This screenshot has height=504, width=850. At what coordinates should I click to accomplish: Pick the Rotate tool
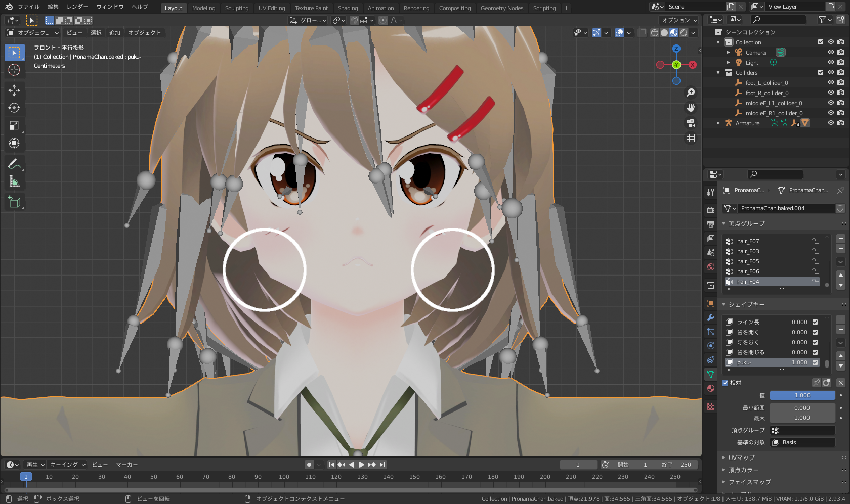coord(14,108)
